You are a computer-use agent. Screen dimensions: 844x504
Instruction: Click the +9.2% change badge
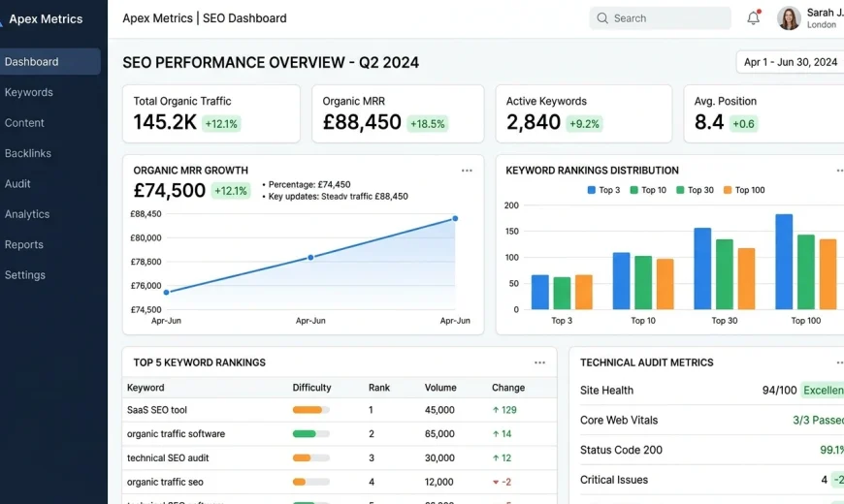click(x=584, y=124)
